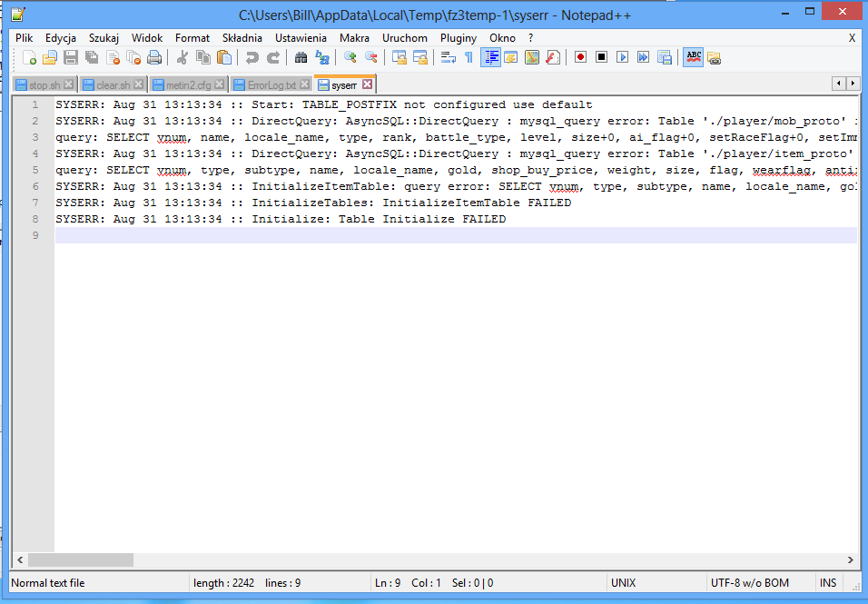Viewport: 868px width, 604px height.
Task: Redo the last undone action
Action: [x=273, y=57]
